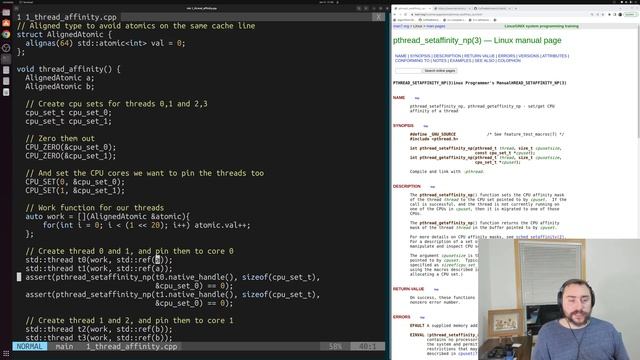Show Applications grid in the dock
The width and height of the screenshot is (640, 360).
6,353
